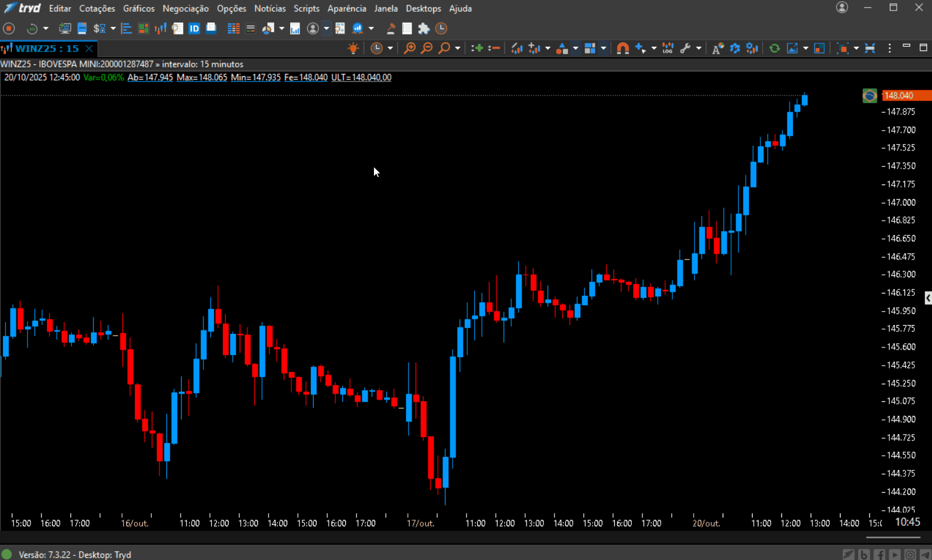Expand dropdown beside dollar hourglass icon
Screen dimensions: 932x560
pyautogui.click(x=113, y=28)
